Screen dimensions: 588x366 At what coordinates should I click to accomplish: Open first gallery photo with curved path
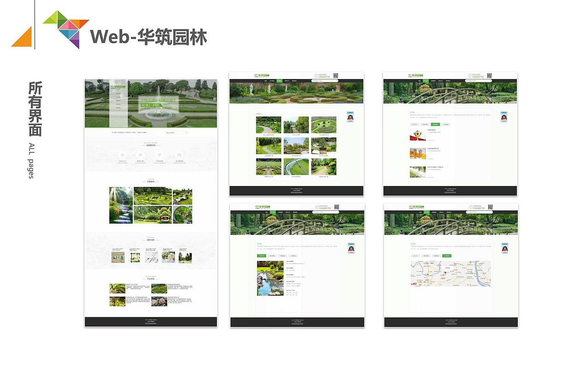tap(269, 125)
